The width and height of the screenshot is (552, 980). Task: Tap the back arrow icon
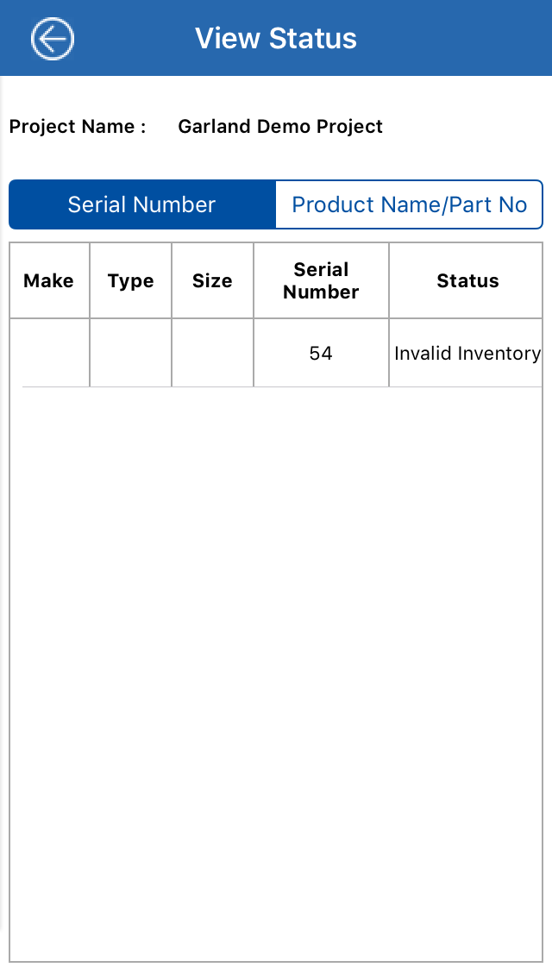(53, 39)
